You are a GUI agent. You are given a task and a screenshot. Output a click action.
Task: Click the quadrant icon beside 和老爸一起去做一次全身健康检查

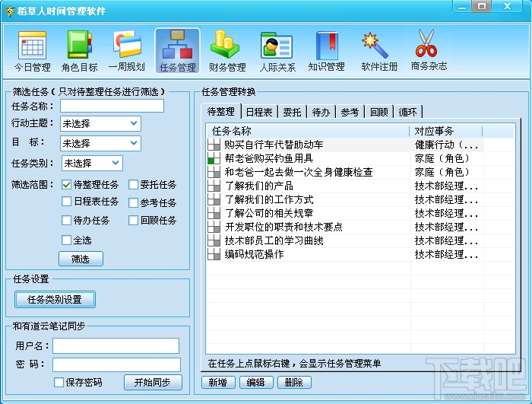(214, 172)
